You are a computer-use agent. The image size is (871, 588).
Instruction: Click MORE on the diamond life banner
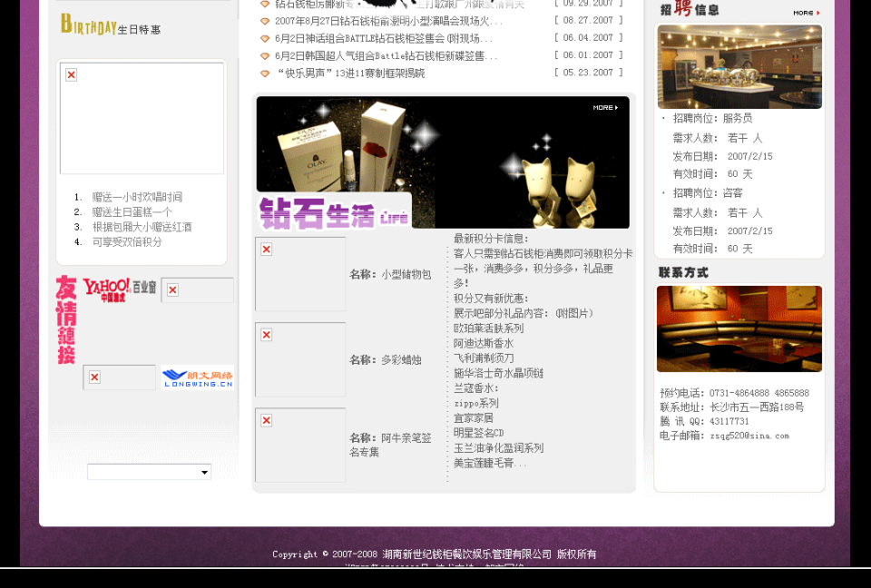coord(605,108)
